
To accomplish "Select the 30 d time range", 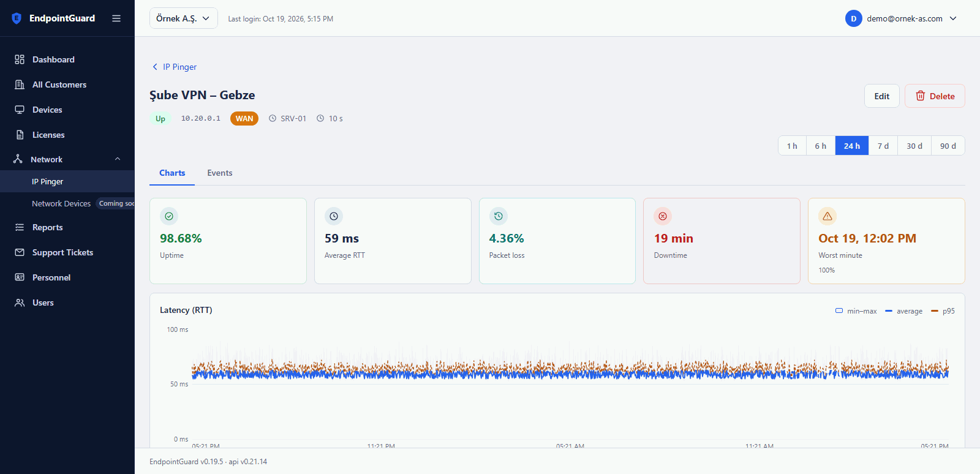I will tap(914, 146).
